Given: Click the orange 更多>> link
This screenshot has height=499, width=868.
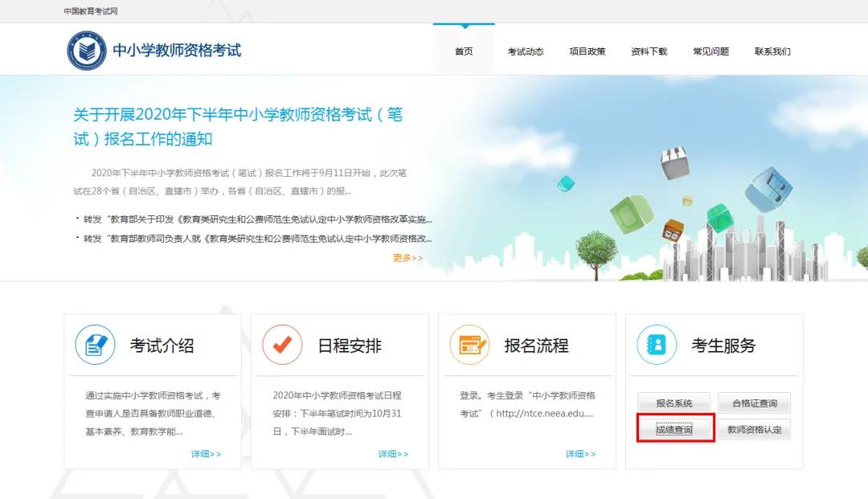Looking at the screenshot, I should (407, 258).
